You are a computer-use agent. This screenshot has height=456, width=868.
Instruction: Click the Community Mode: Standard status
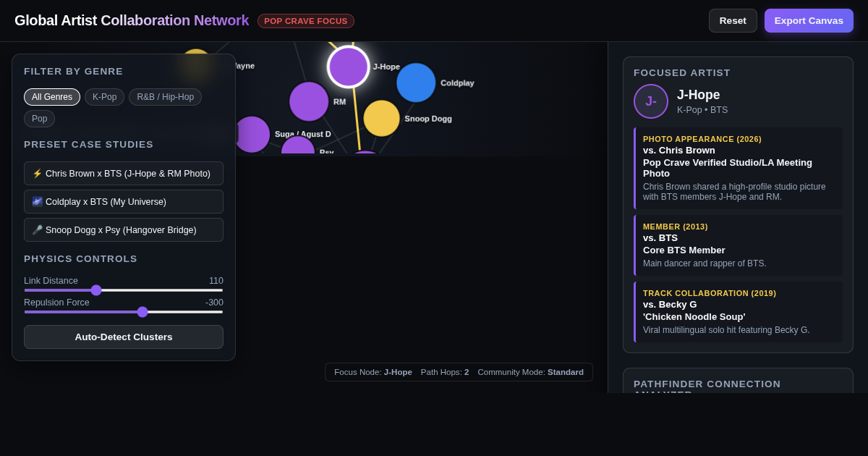(x=530, y=372)
